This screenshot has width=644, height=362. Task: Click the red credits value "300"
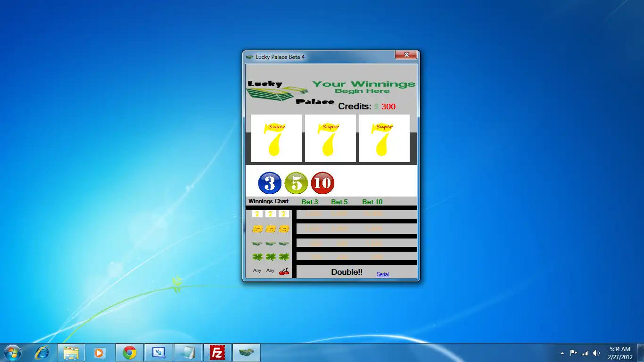pos(388,107)
